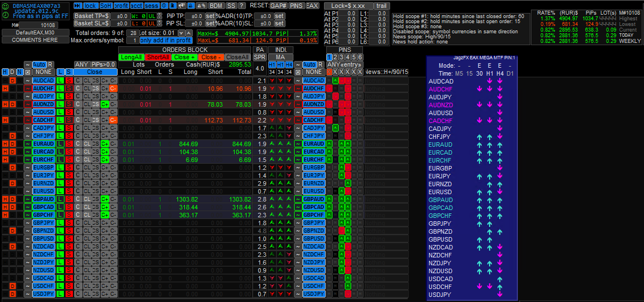This screenshot has height=302, width=644.
Task: Click the green smiley face icon
Action: [x=6, y=6]
